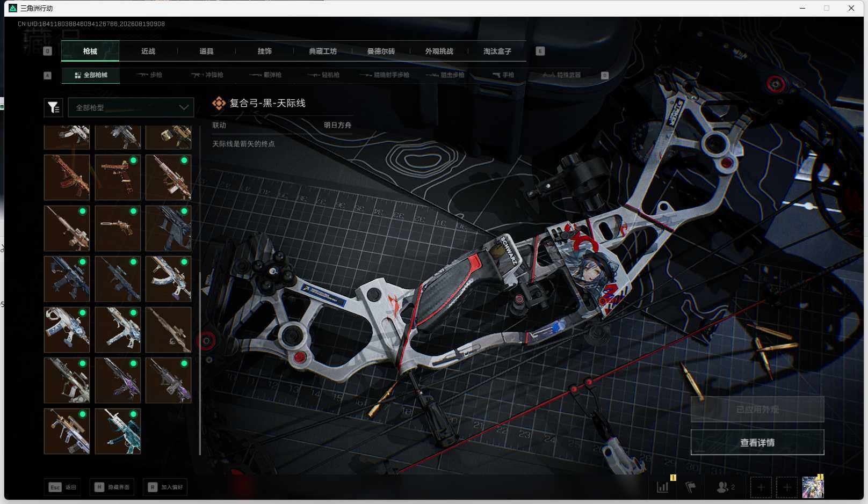Click the D next-category key hint
Screen dimensions: 868x504
pyautogui.click(x=604, y=76)
